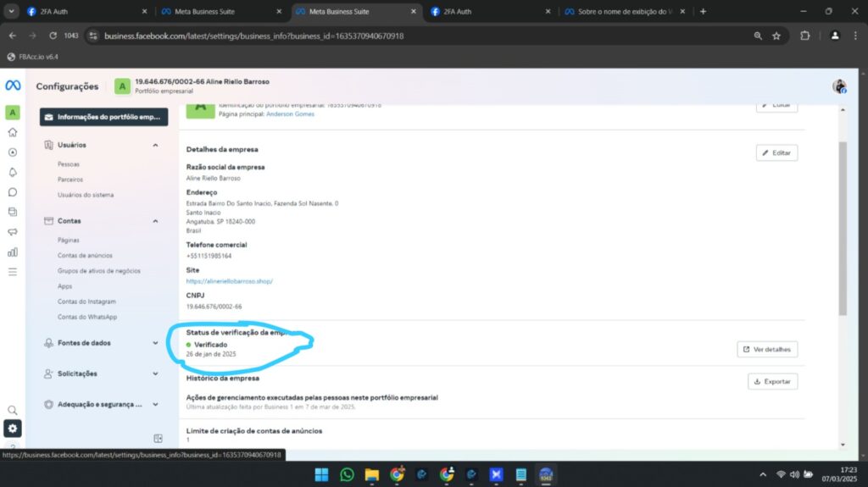Screen dimensions: 868x487
Task: Open WhatsApp from the taskbar
Action: click(347, 474)
